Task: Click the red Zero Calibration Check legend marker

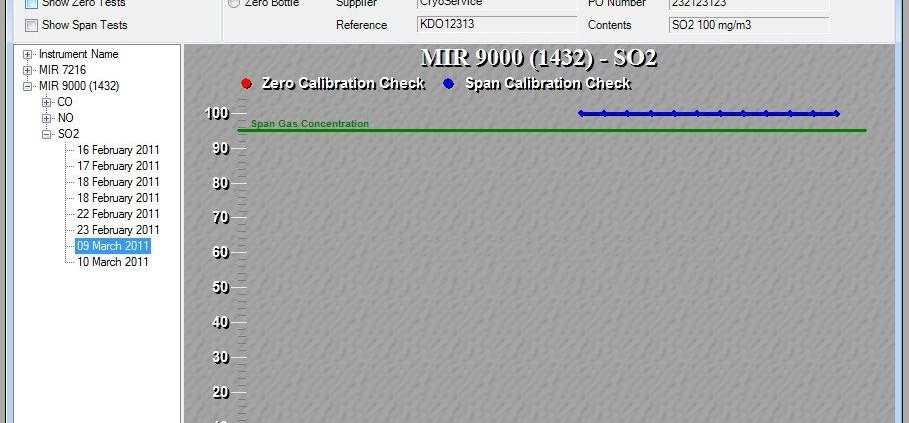Action: (246, 83)
